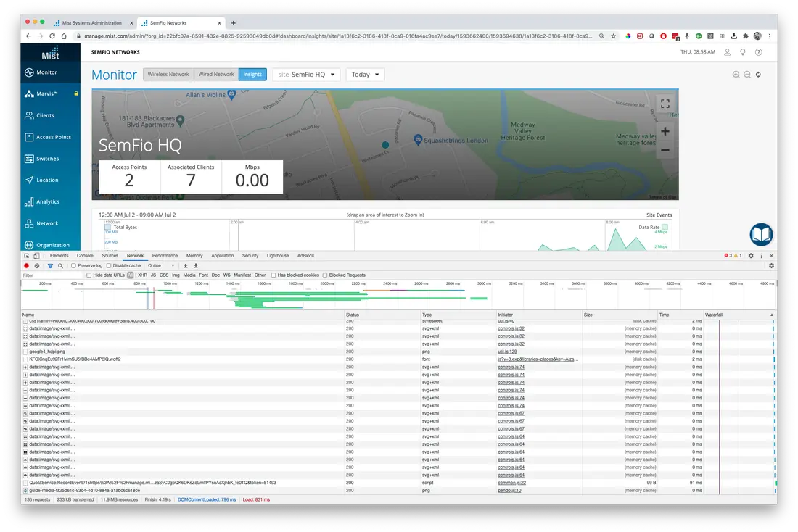
Task: Open the DevTools settings gear
Action: click(x=751, y=256)
